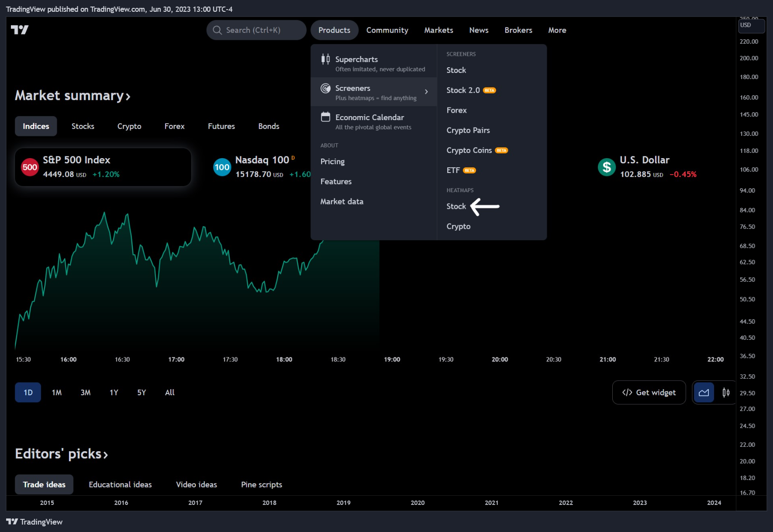Select the Crypto market tab
Viewport: 773px width, 532px height.
click(129, 126)
